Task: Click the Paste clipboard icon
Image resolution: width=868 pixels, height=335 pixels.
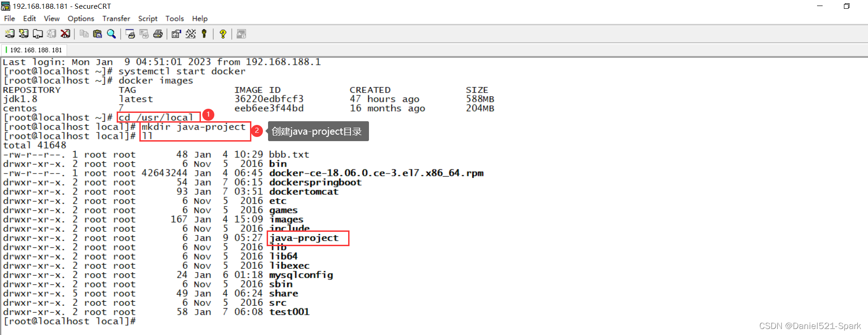Action: pyautogui.click(x=97, y=34)
